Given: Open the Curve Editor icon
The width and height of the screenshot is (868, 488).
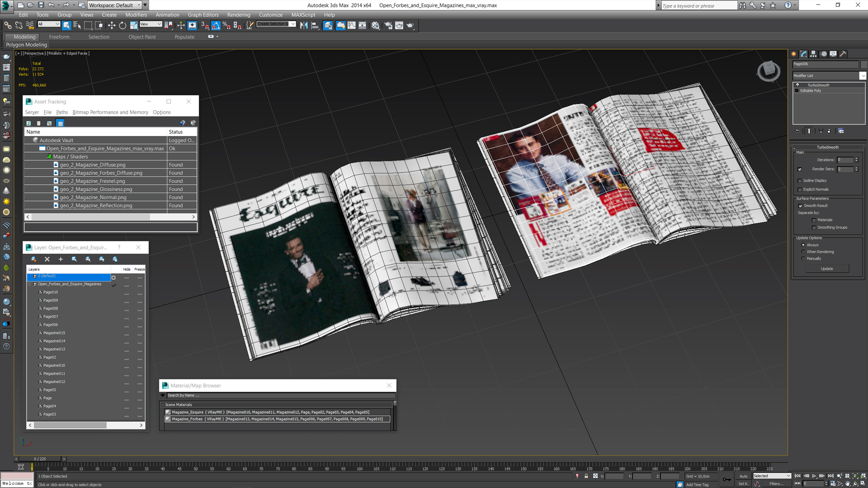Looking at the screenshot, I should 351,25.
